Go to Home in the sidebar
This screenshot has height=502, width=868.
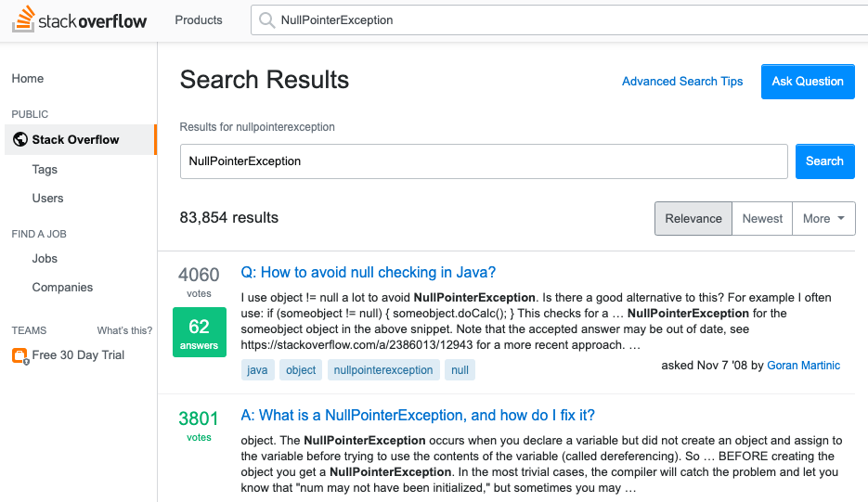tap(28, 79)
